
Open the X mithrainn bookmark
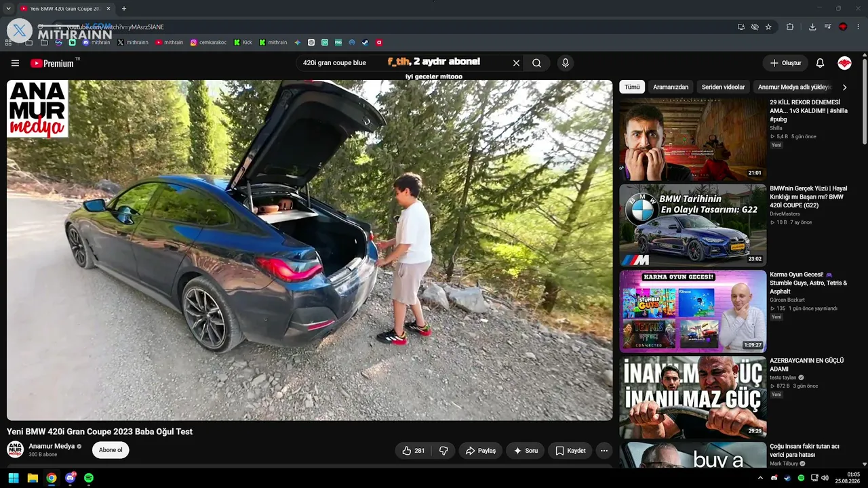coord(132,42)
